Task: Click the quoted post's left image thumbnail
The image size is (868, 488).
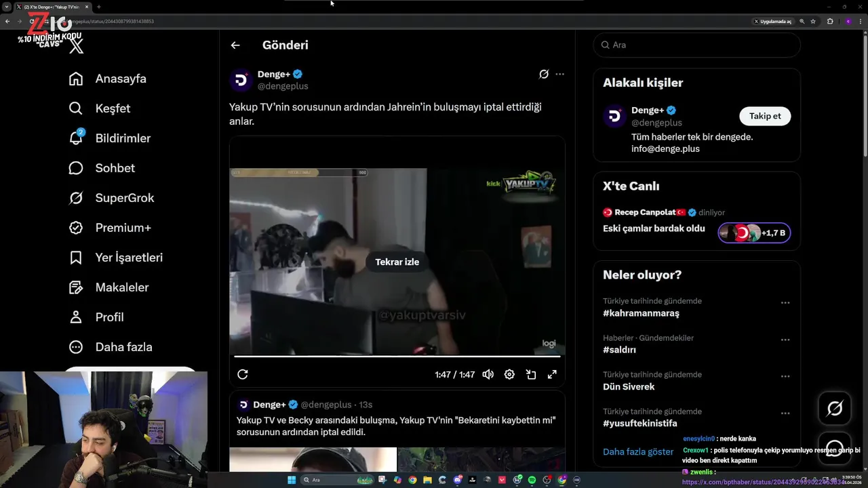Action: coord(313,460)
